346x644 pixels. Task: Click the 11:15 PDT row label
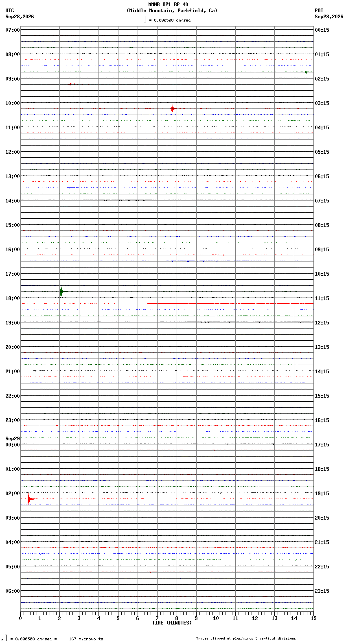pyautogui.click(x=322, y=298)
